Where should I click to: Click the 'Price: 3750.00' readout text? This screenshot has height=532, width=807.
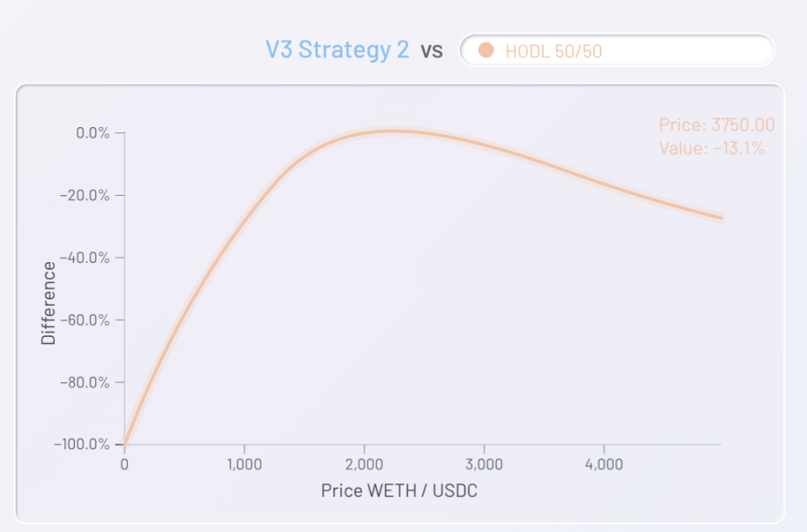[717, 125]
